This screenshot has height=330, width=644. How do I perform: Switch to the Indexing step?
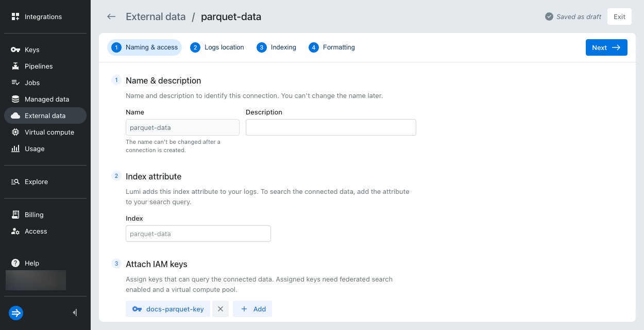click(276, 47)
